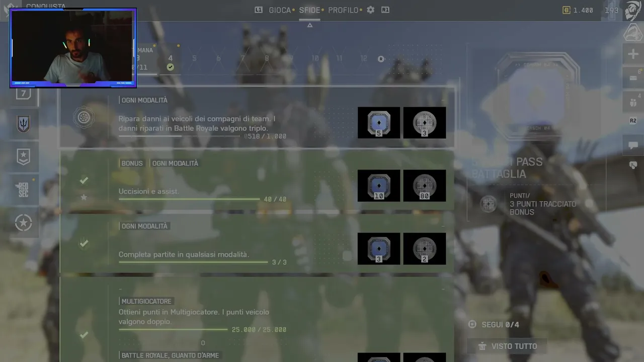Select the BONUS tag label

point(132,163)
